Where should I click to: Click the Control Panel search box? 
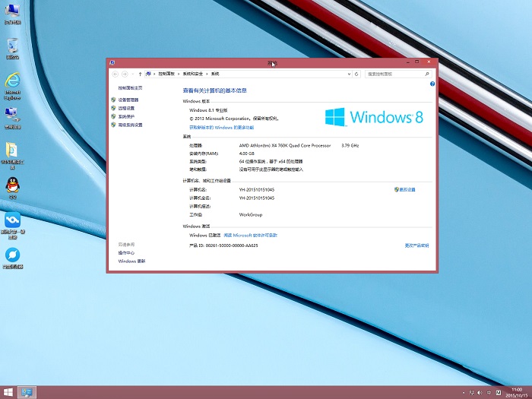click(x=395, y=74)
